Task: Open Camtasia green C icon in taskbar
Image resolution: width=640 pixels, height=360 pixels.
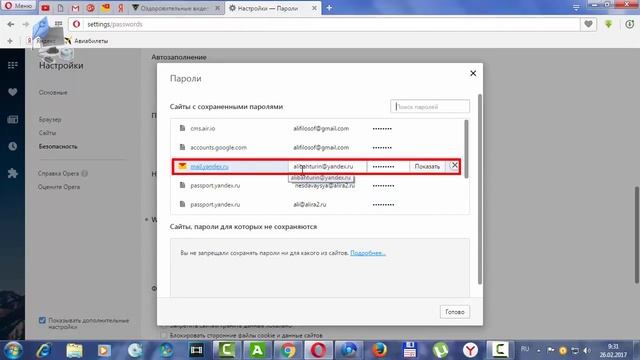Action: (x=227, y=350)
